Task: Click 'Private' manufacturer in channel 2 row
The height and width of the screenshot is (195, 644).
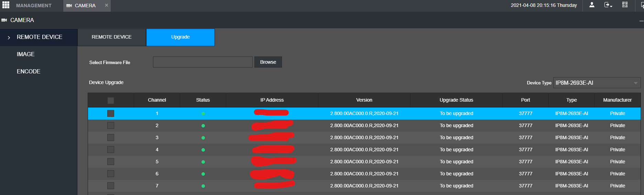Action: 618,125
